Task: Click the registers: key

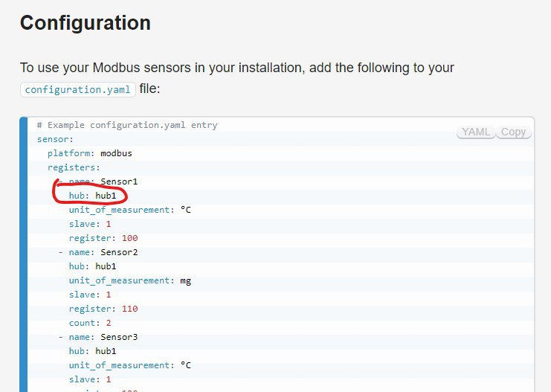Action: pyautogui.click(x=74, y=167)
